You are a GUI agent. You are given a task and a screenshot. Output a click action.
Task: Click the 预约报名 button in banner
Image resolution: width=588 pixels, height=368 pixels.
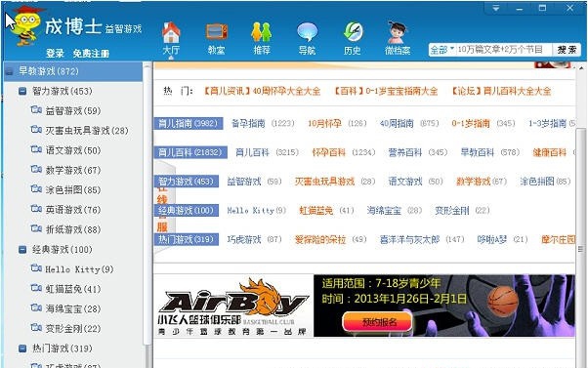click(x=378, y=322)
